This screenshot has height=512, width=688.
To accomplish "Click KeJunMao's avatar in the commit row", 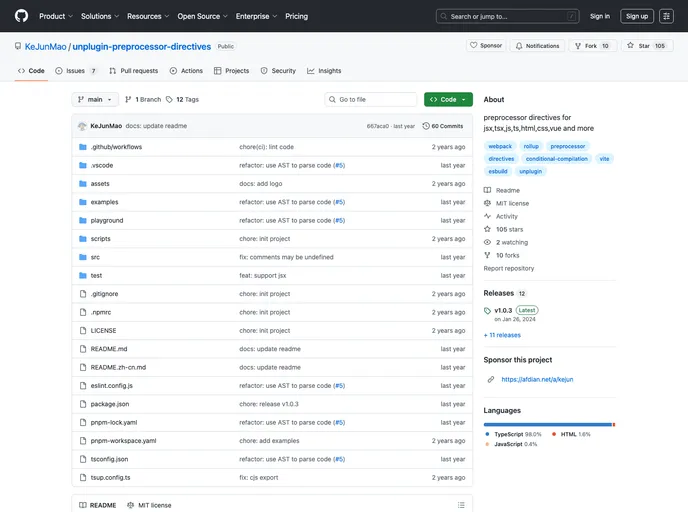I will click(82, 126).
